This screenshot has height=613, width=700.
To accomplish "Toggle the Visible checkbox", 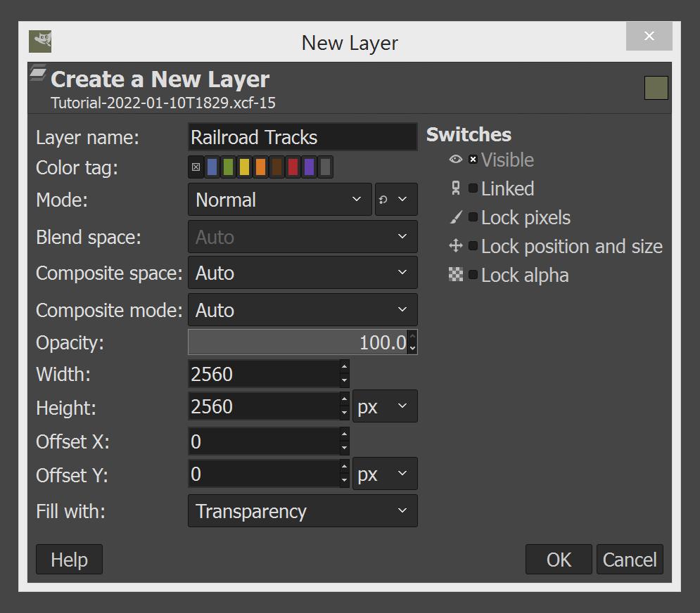I will click(x=473, y=160).
